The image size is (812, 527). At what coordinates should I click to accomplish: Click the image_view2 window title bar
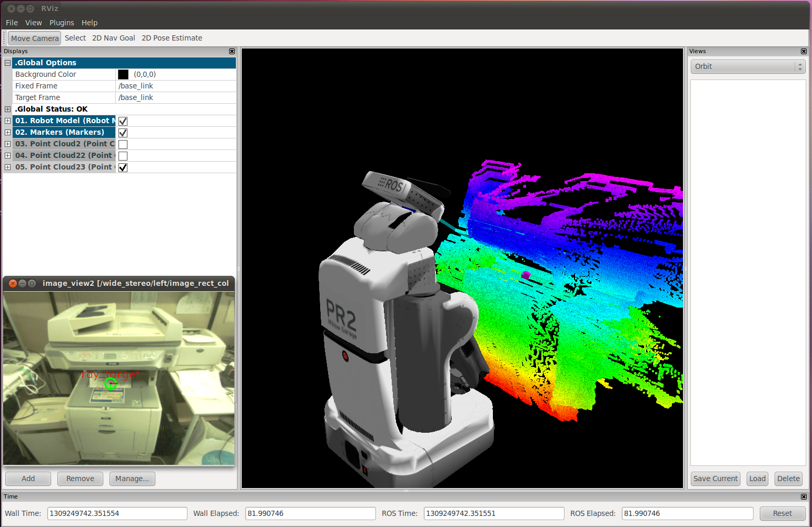(x=119, y=283)
